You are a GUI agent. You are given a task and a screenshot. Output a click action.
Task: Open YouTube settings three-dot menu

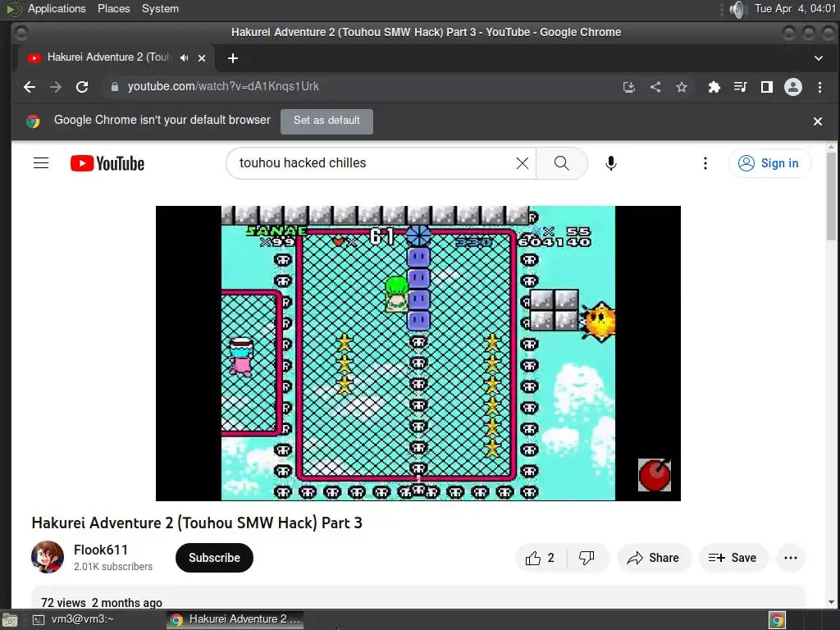705,163
